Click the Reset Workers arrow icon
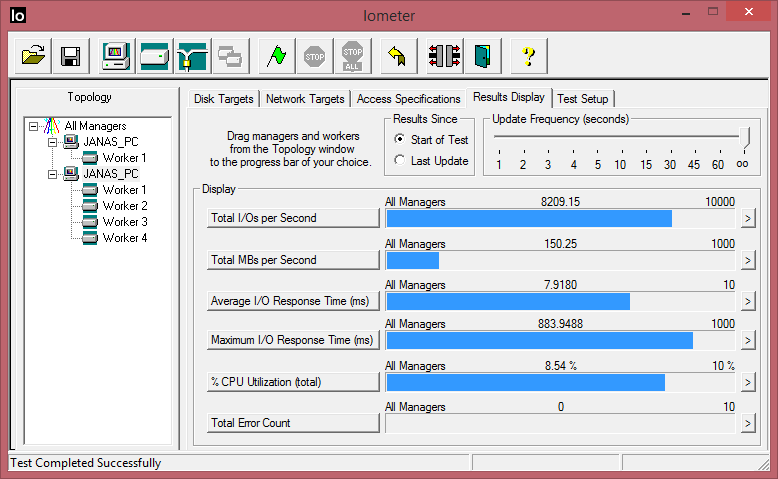Screen dimensions: 778x479 tap(398, 56)
